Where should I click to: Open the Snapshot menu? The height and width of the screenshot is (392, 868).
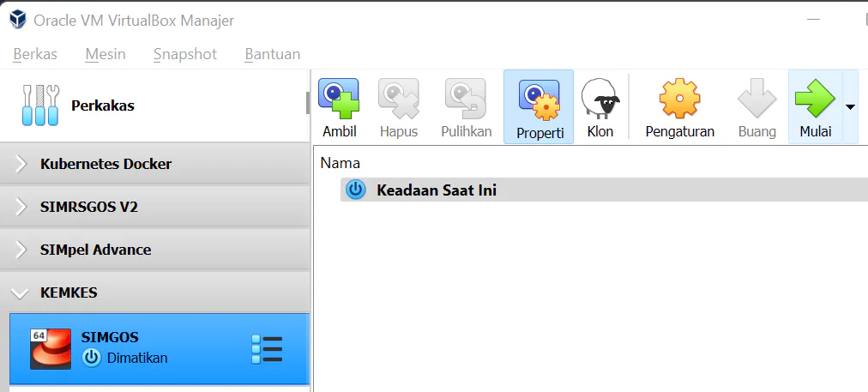pos(185,54)
